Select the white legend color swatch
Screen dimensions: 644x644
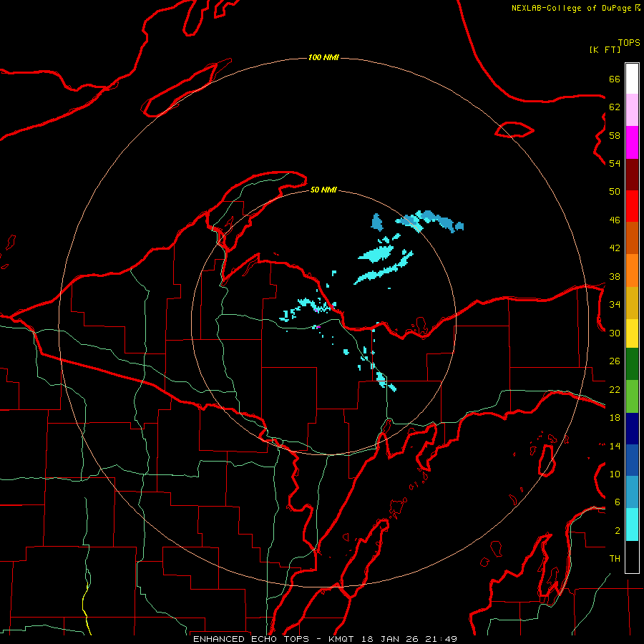coord(632,79)
